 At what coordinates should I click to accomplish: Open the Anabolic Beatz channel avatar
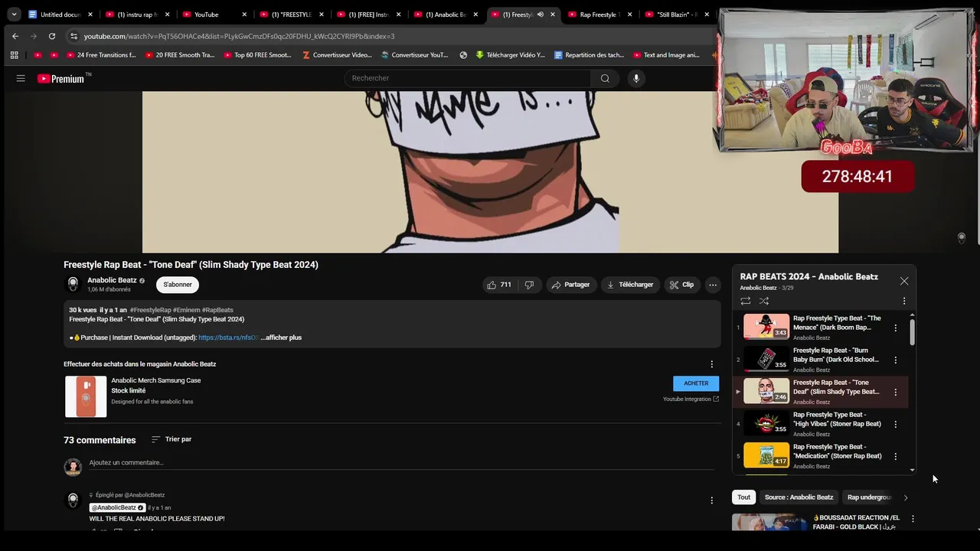coord(73,285)
